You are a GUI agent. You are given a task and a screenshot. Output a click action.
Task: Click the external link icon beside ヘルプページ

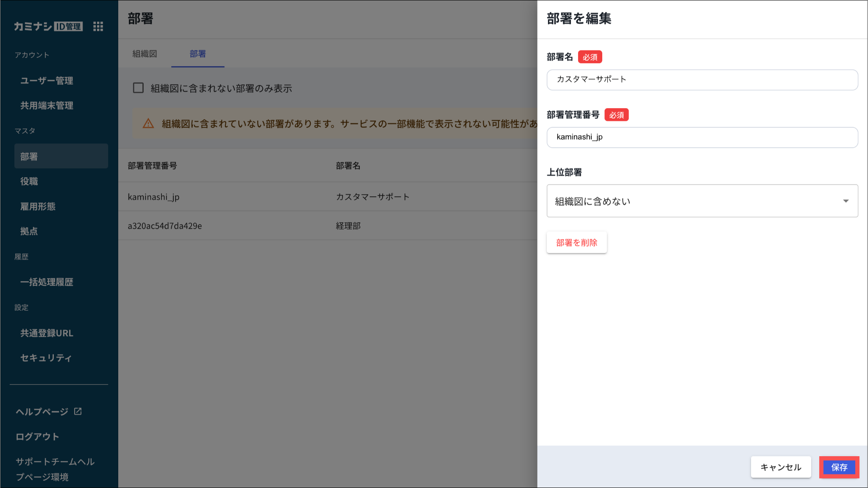tap(78, 411)
